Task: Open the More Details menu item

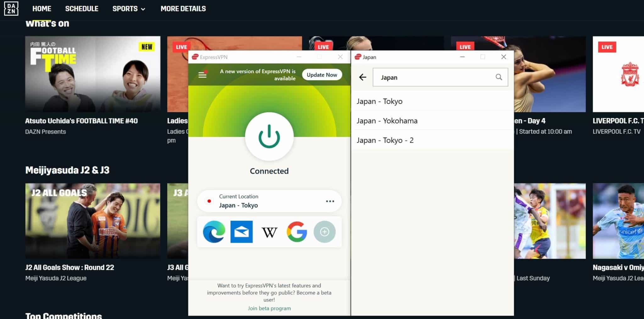Action: point(183,9)
